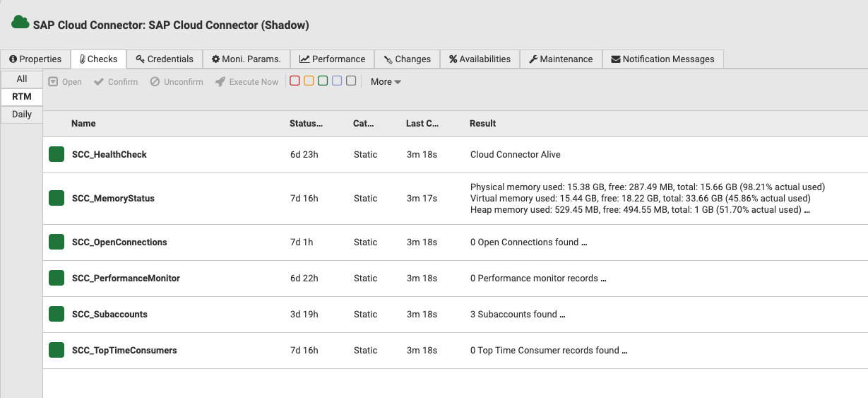Open the Availabilities tab
The image size is (868, 398).
(480, 59)
